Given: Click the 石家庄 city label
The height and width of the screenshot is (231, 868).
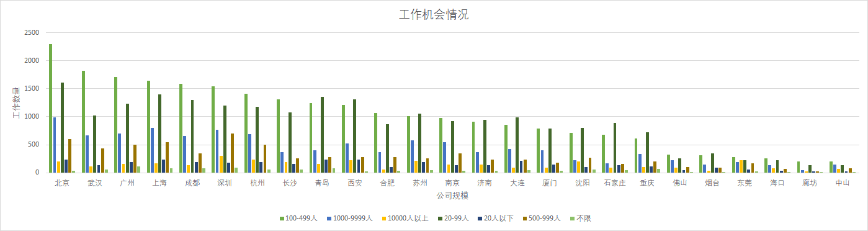Looking at the screenshot, I should pos(614,183).
